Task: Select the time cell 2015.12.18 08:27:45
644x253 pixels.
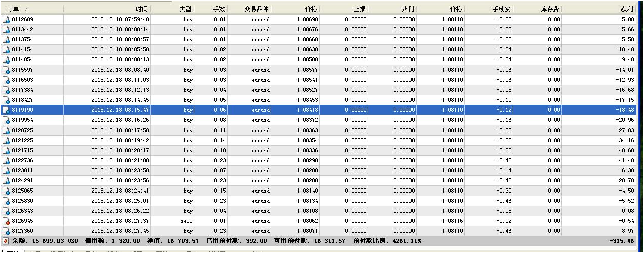Action: pos(120,231)
